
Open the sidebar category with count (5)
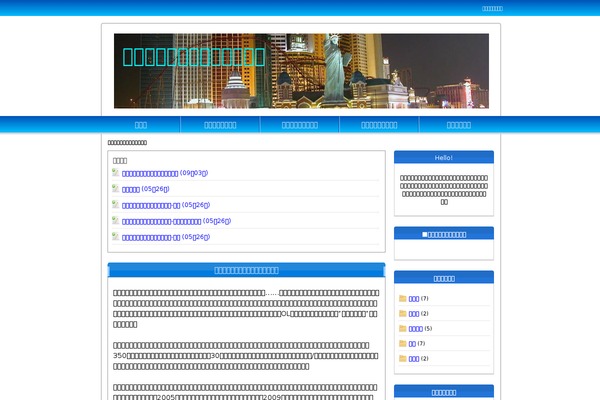tap(416, 329)
